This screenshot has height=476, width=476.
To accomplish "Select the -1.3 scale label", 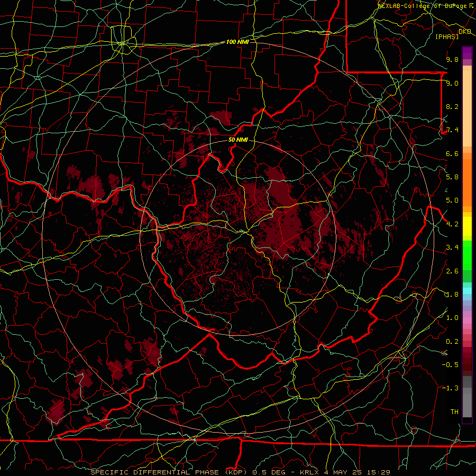I will pyautogui.click(x=450, y=388).
